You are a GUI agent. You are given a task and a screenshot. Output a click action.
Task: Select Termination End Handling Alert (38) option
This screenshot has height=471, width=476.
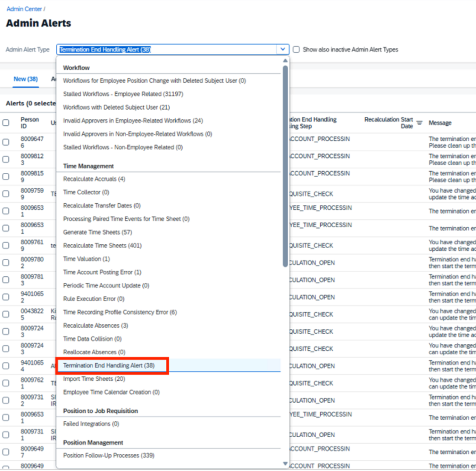[168, 366]
